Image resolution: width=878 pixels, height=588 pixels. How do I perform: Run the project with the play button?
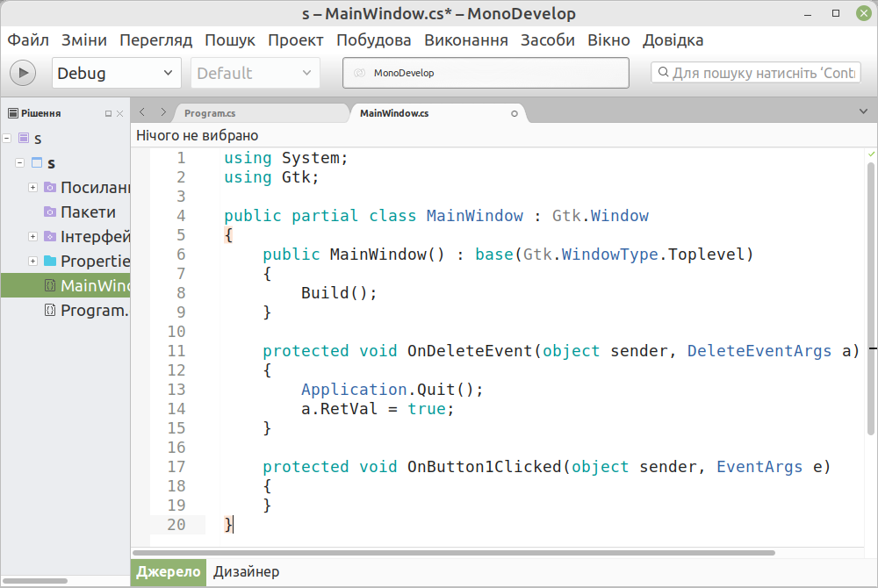[x=23, y=73]
